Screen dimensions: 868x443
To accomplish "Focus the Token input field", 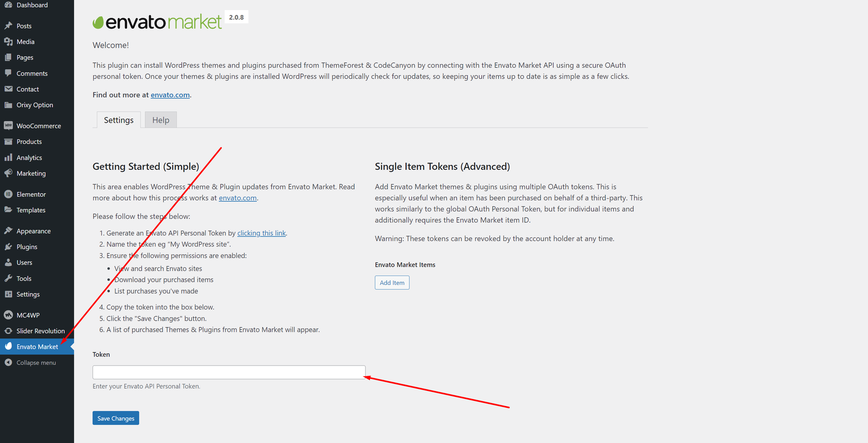I will pyautogui.click(x=229, y=372).
